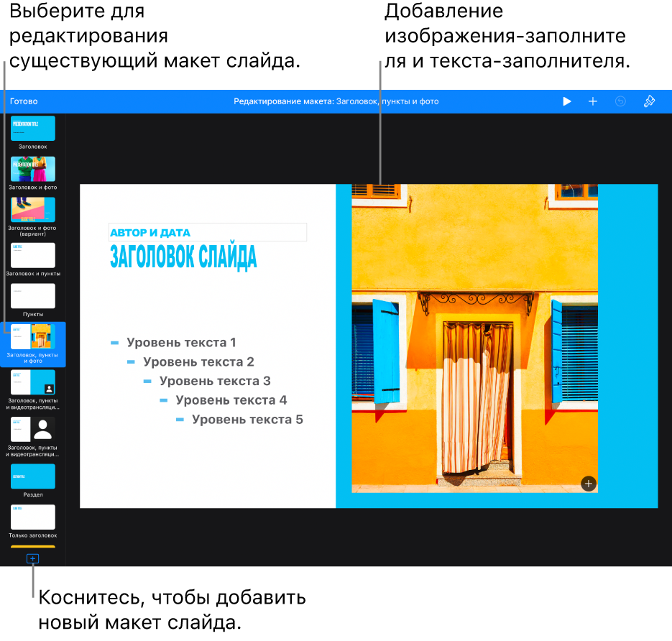
Task: Tap the Пункты layout label
Action: pos(33,314)
